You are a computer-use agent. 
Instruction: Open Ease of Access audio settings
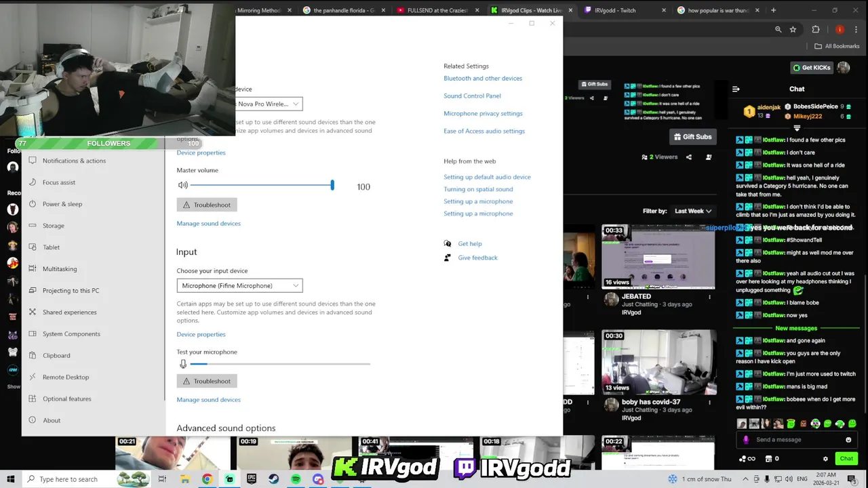pyautogui.click(x=484, y=131)
